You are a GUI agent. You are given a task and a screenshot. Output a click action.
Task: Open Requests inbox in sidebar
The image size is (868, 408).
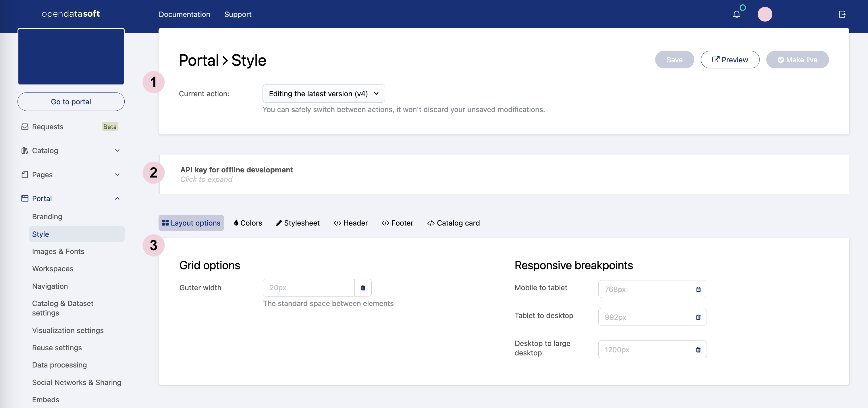click(47, 127)
